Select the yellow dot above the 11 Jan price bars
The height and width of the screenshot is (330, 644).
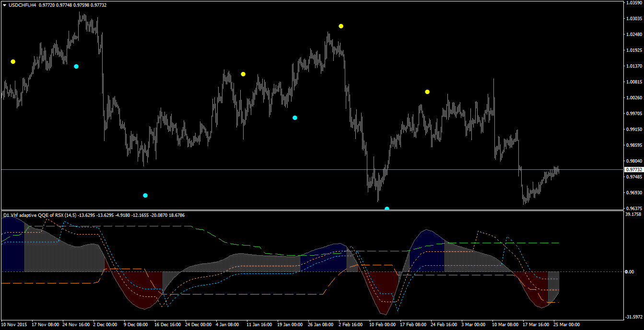[243, 74]
